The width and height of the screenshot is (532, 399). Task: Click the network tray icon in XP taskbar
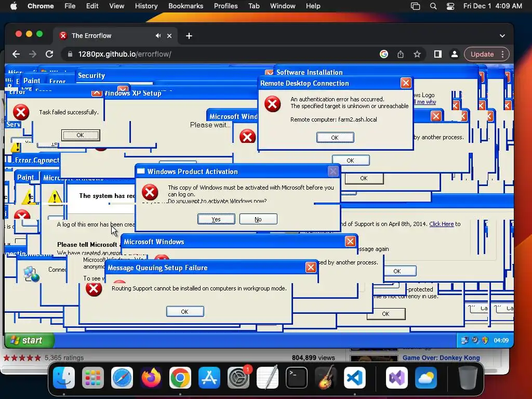[x=464, y=340]
